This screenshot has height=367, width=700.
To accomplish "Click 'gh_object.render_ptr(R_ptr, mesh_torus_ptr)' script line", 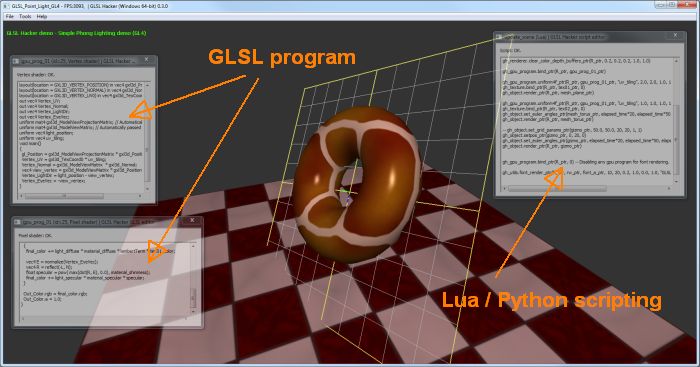I will coord(548,119).
